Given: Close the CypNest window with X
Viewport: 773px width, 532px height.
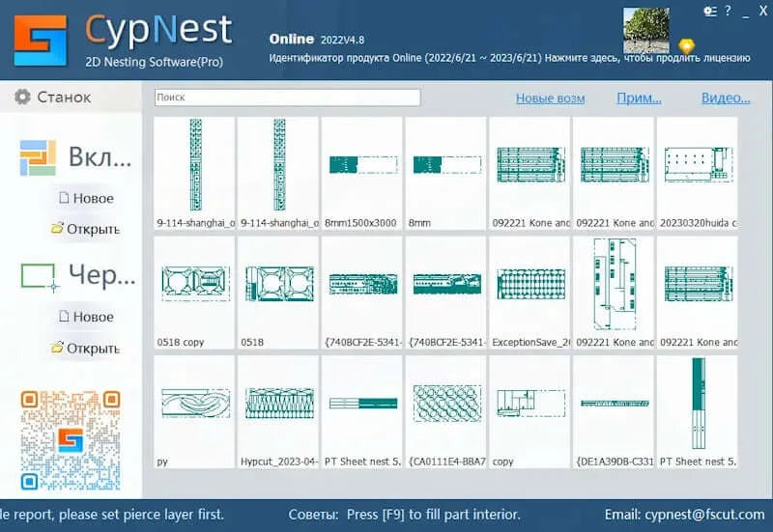Looking at the screenshot, I should (763, 11).
